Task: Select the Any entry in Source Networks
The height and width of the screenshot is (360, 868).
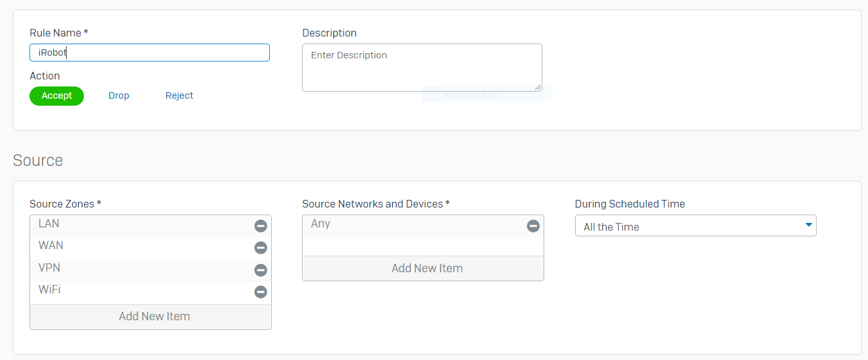Action: (x=321, y=224)
